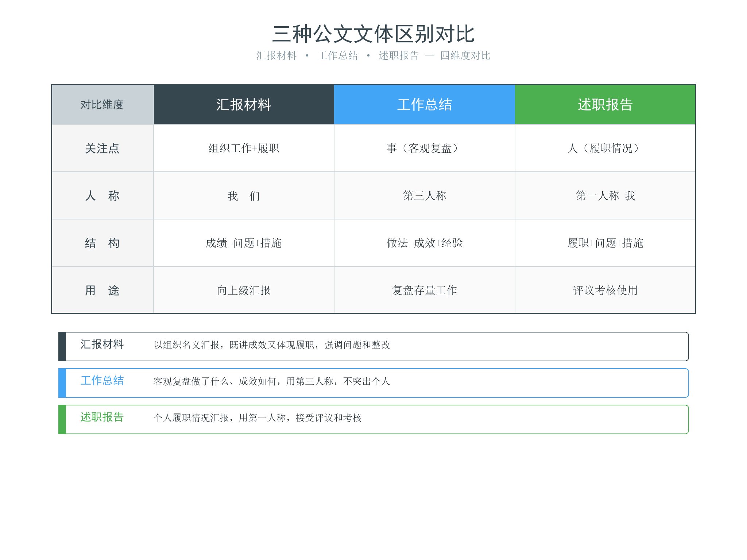Image resolution: width=747 pixels, height=560 pixels.
Task: Click the cell 人（履职情况）
Action: click(605, 148)
